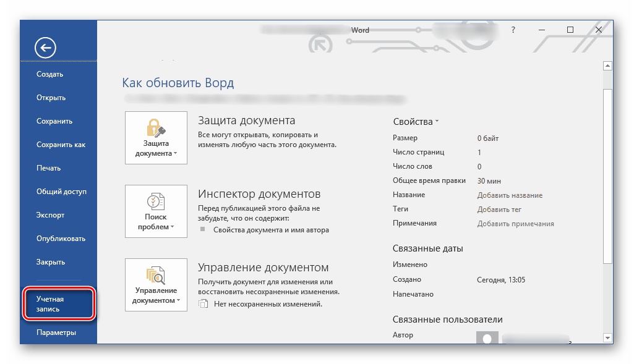Open Параметры in the sidebar
634x364 pixels.
(x=56, y=332)
